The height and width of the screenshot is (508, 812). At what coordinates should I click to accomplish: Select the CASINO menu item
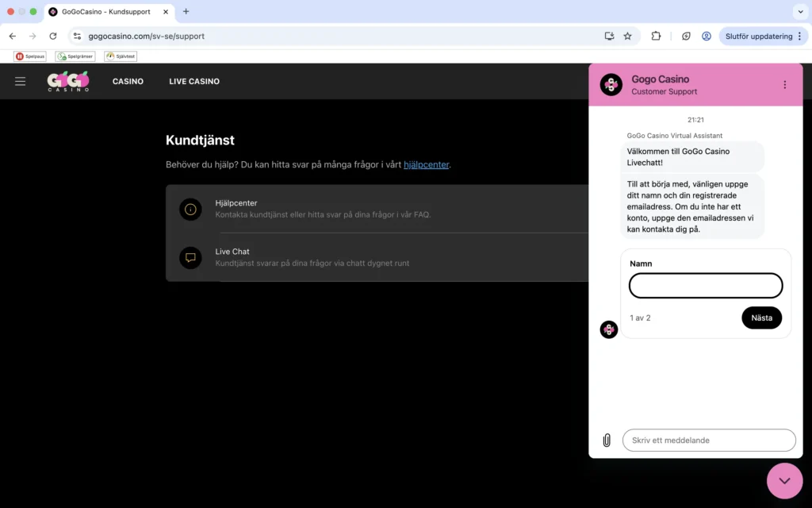[127, 81]
